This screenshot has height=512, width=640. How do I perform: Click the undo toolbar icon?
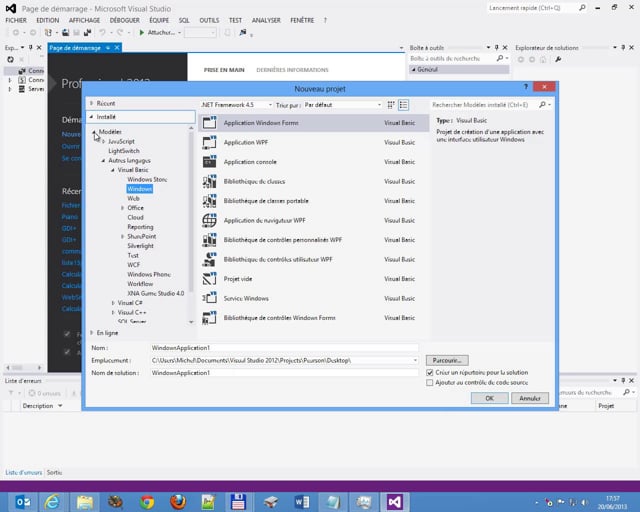102,32
